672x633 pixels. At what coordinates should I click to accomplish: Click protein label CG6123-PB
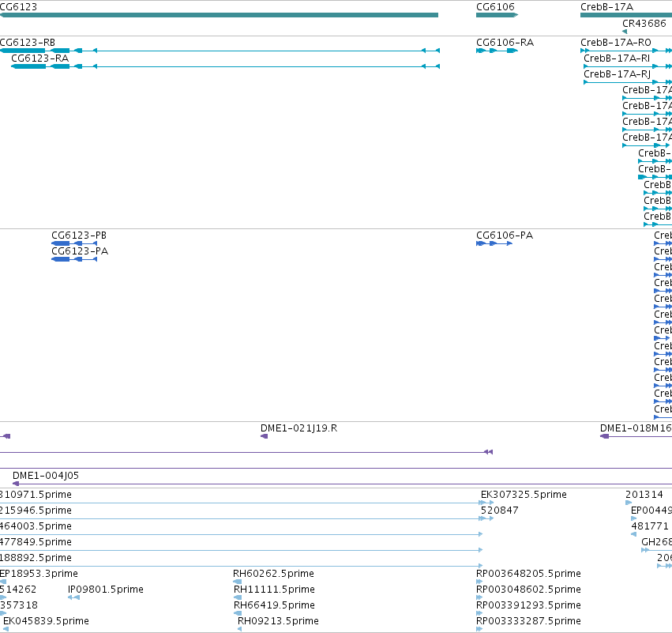tap(79, 235)
